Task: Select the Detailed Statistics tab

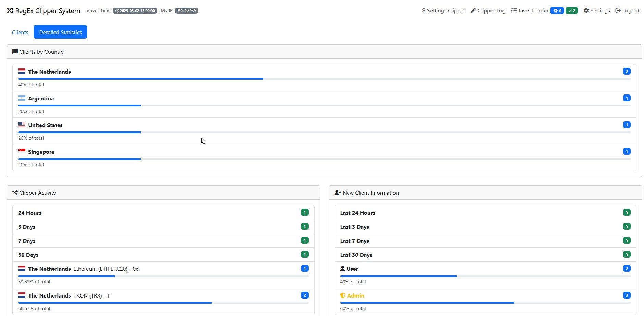Action: tap(60, 32)
